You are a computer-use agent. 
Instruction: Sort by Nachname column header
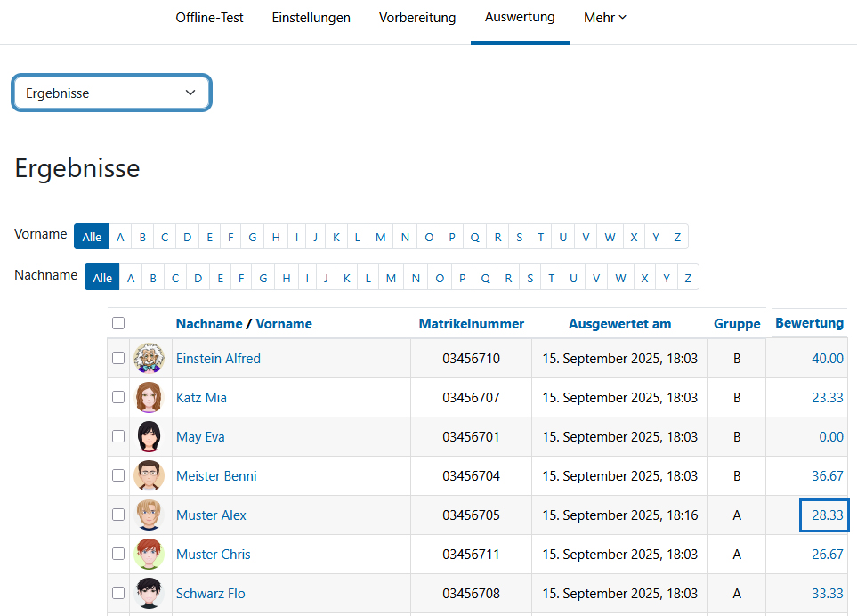(x=209, y=323)
